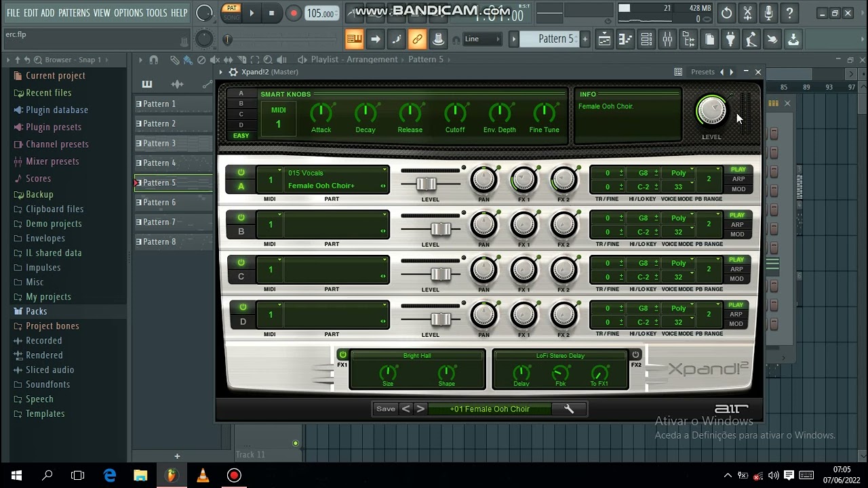Image resolution: width=868 pixels, height=488 pixels.
Task: Go to previous preset arrow
Action: point(406,409)
